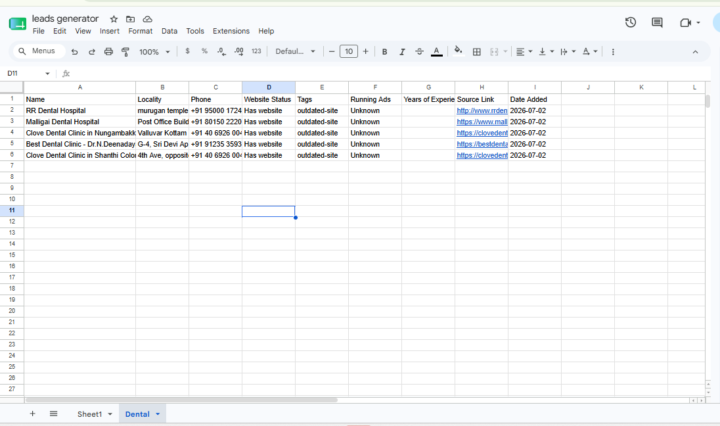Click the font size input field

(349, 51)
